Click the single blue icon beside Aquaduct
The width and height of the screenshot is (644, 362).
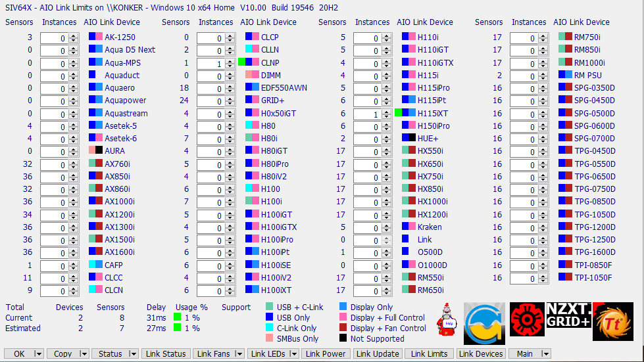click(92, 75)
